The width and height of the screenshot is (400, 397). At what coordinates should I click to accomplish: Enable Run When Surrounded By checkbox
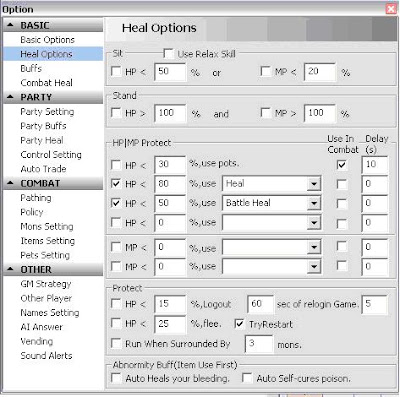coord(116,343)
